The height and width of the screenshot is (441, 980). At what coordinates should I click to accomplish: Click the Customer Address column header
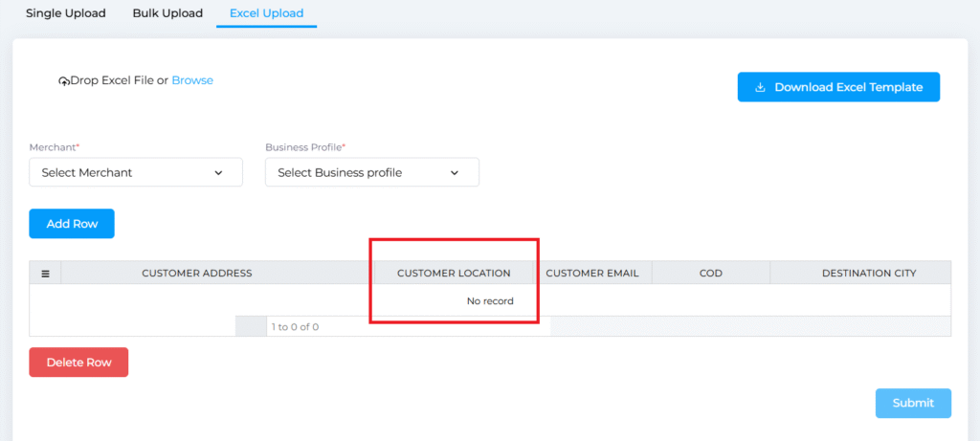pos(197,274)
